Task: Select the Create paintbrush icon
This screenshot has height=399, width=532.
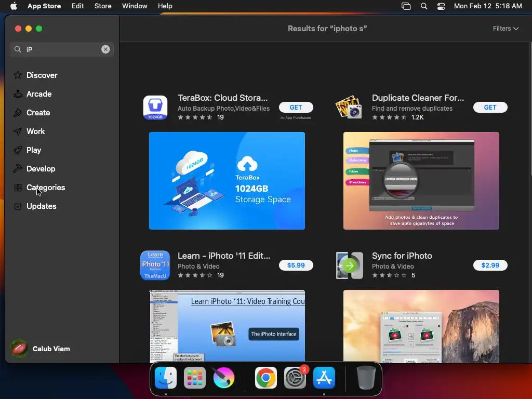Action: pyautogui.click(x=18, y=112)
